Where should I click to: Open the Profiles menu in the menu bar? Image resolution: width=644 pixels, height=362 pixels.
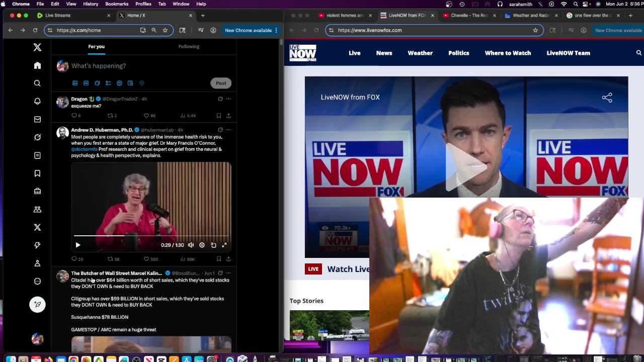[x=143, y=4]
